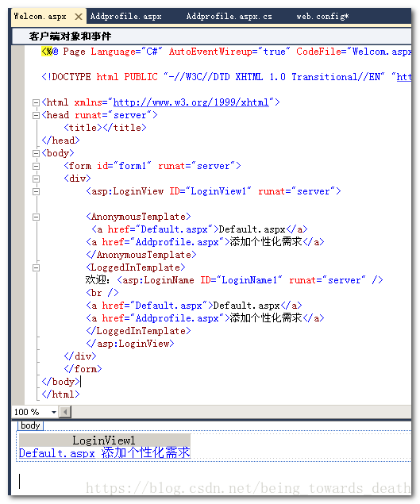The height and width of the screenshot is (504, 420).
Task: Collapse the form1 tag region
Action: pyautogui.click(x=36, y=166)
